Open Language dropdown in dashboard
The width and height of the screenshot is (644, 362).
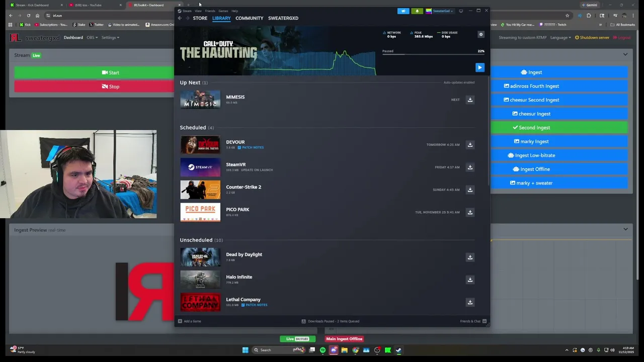point(560,37)
